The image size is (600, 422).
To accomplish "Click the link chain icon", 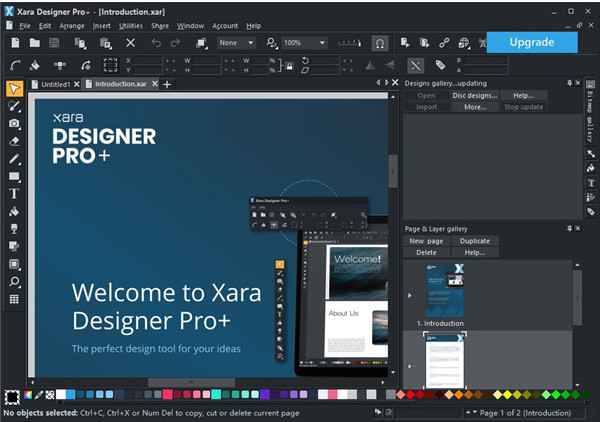I will pyautogui.click(x=444, y=42).
